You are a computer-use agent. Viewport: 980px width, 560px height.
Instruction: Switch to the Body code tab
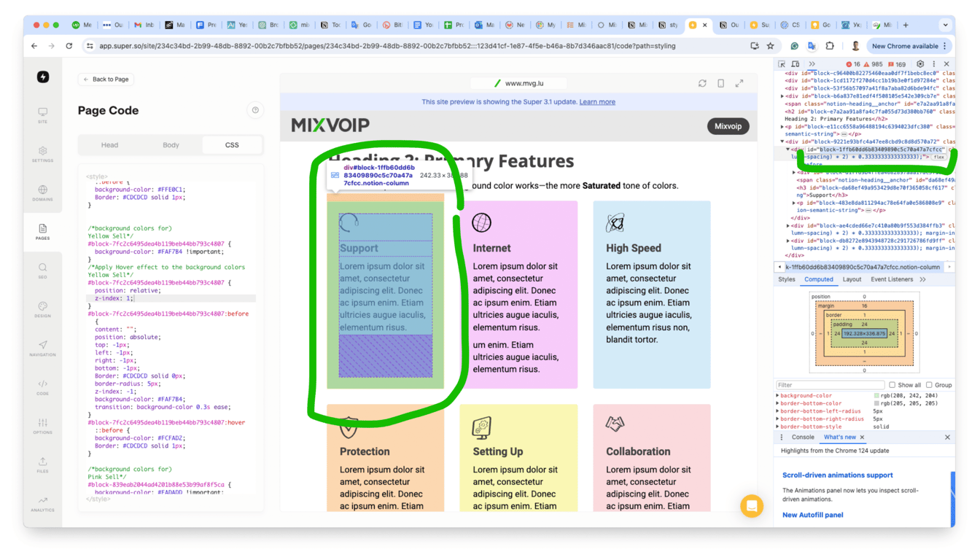171,145
